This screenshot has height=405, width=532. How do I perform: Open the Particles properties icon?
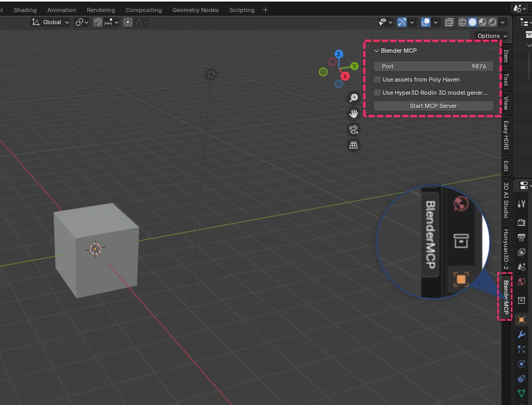pyautogui.click(x=521, y=349)
